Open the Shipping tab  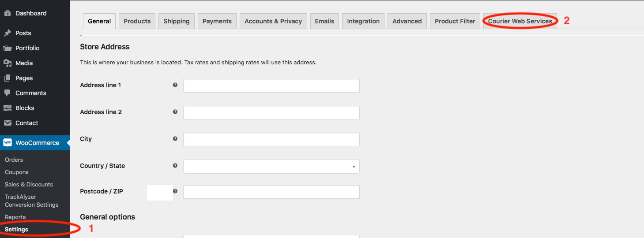(x=177, y=21)
